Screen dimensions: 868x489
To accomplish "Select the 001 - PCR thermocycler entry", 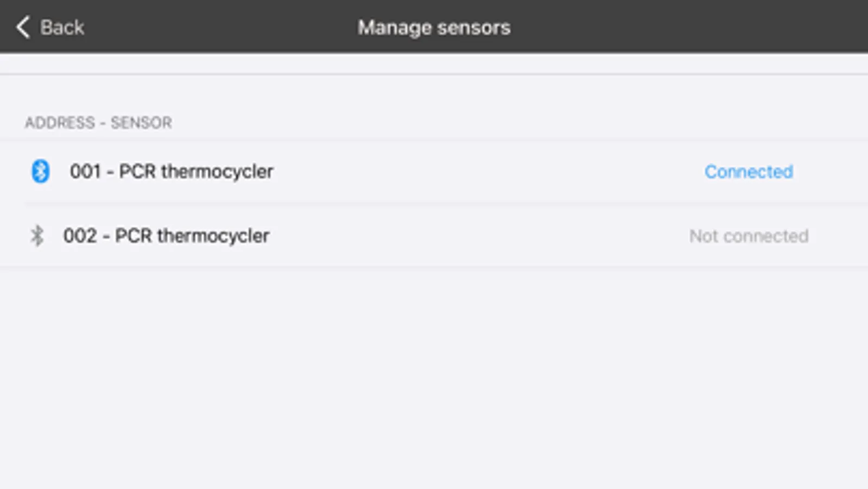I will (x=171, y=172).
